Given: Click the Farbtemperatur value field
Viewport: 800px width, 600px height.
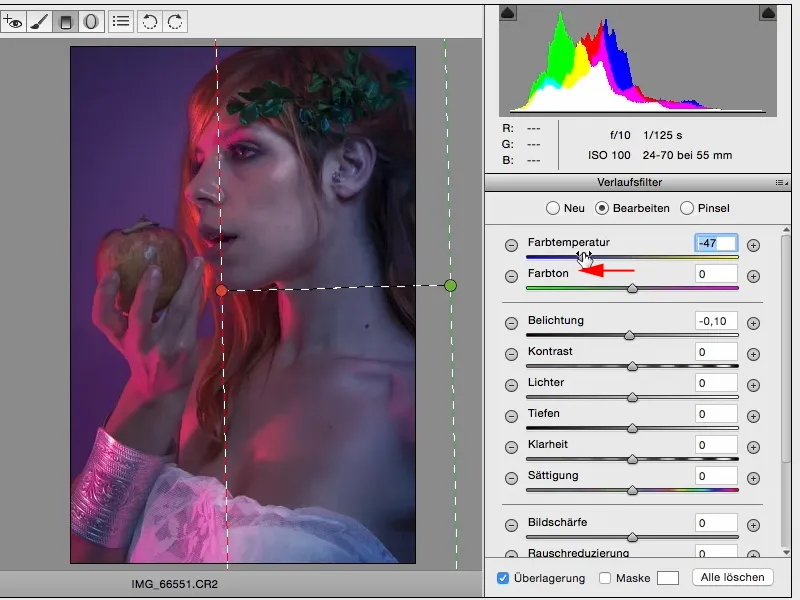Looking at the screenshot, I should [716, 243].
